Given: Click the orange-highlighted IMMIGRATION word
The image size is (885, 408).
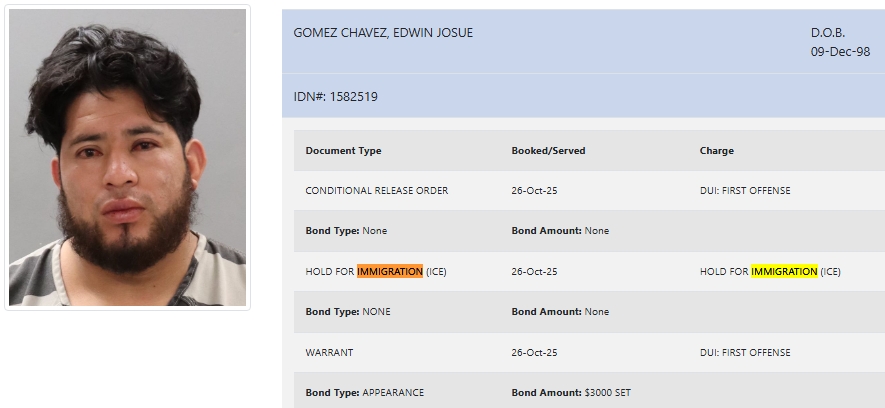Looking at the screenshot, I should pyautogui.click(x=389, y=271).
